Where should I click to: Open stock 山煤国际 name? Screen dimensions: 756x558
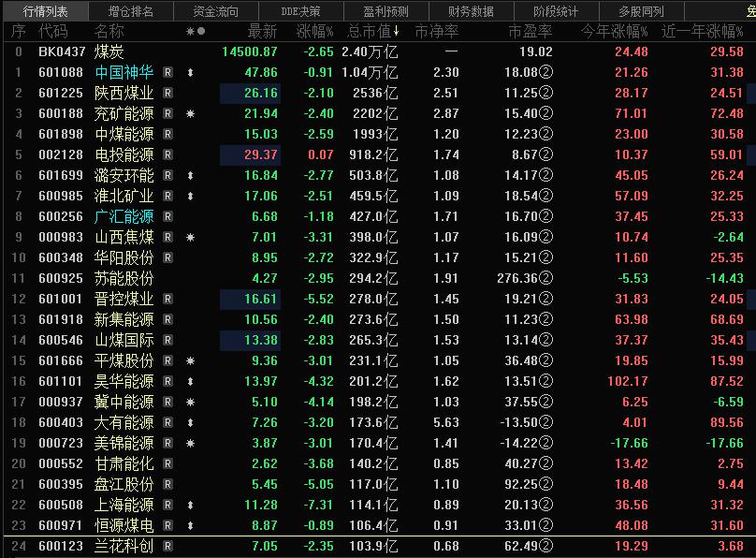pos(124,340)
